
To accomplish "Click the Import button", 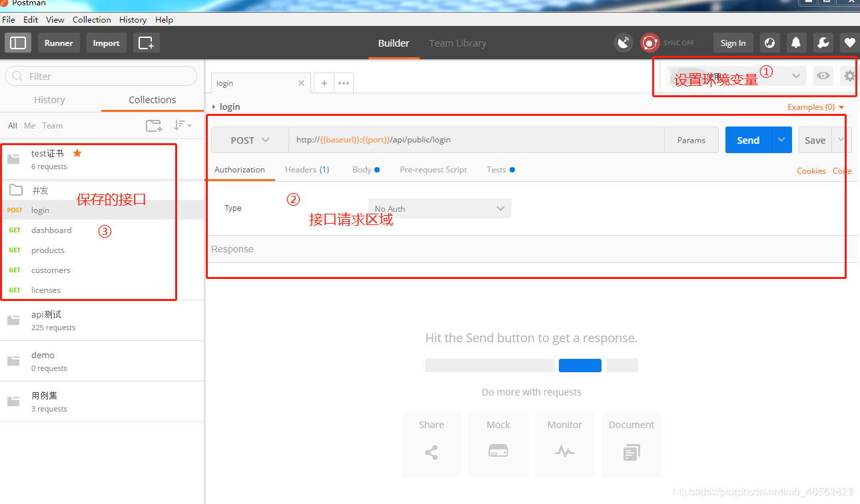I will pos(106,43).
